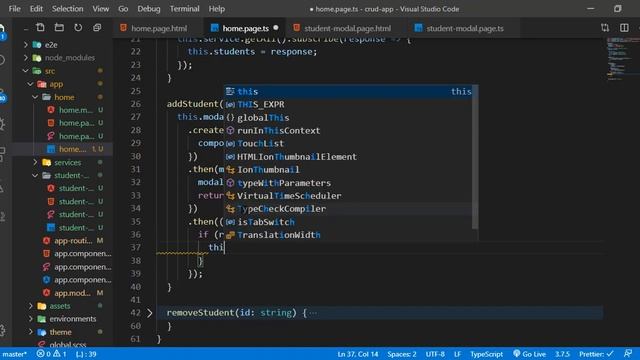Choose TypeCheckCompiler from the suggestions
640x360 pixels.
[349, 209]
